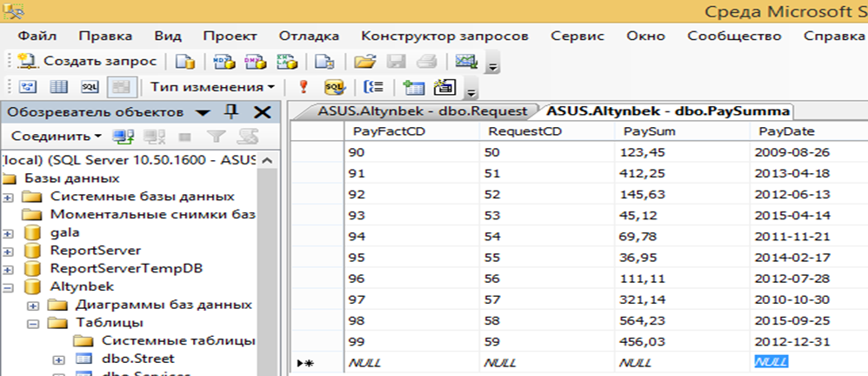Collapse the Altynbek database node
Image resolution: width=868 pixels, height=376 pixels.
pyautogui.click(x=8, y=287)
